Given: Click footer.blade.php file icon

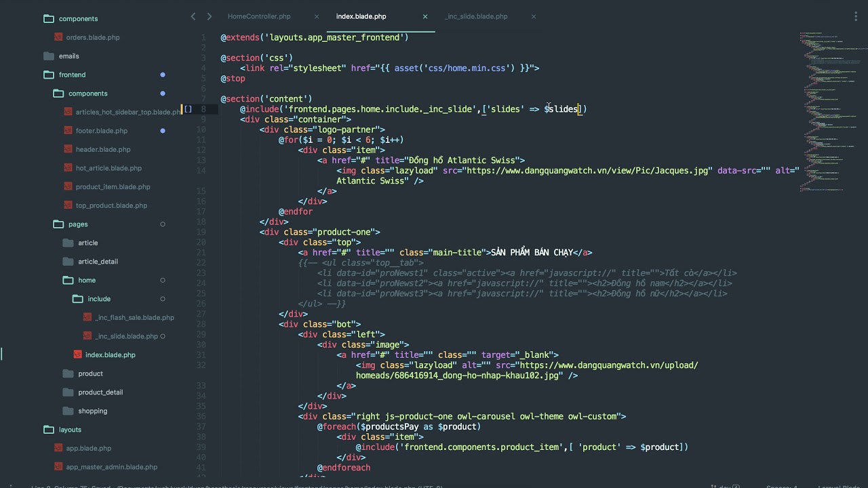Looking at the screenshot, I should [68, 131].
